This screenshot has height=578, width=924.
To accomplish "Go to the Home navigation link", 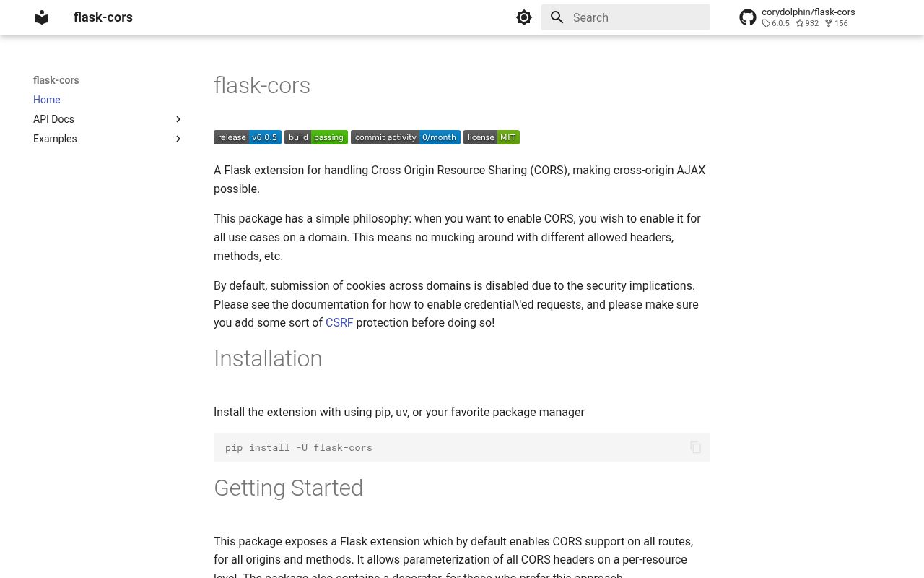I will [x=47, y=100].
